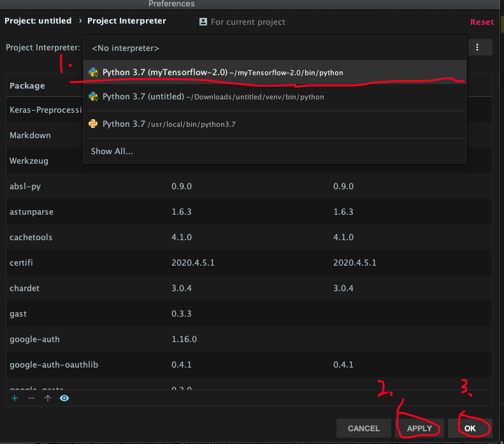Viewport: 504px width, 444px height.
Task: Open the three-dot interpreter options menu
Action: (x=477, y=47)
